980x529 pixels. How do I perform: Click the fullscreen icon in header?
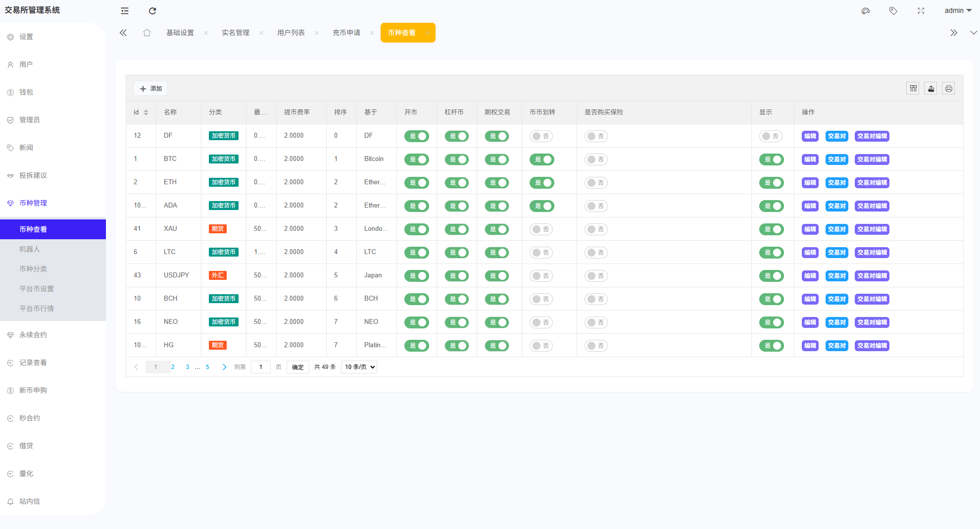[x=921, y=11]
